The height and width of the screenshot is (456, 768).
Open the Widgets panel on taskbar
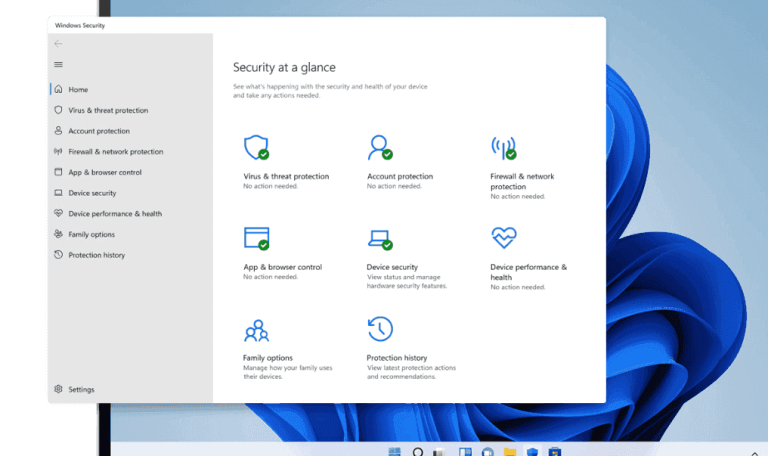[x=465, y=452]
